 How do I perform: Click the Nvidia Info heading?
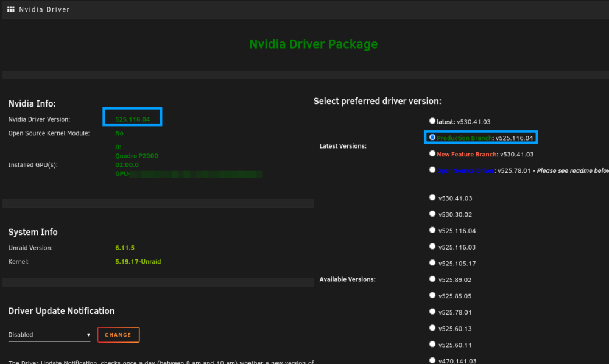point(32,103)
